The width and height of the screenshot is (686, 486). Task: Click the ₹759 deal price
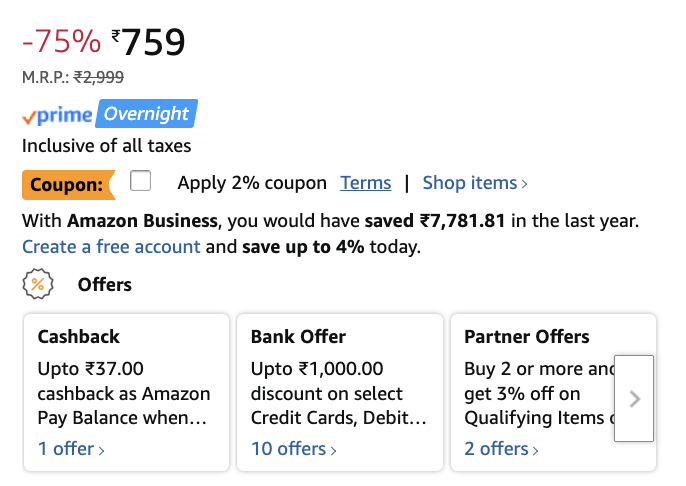click(149, 42)
